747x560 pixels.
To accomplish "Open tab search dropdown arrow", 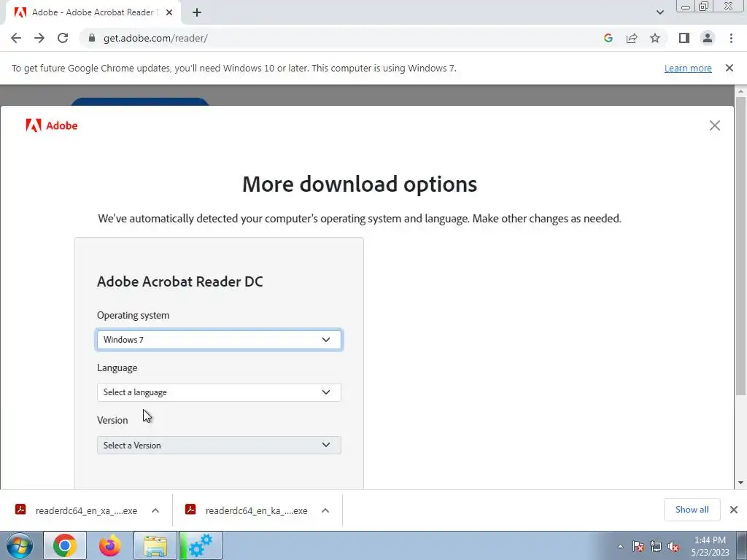I will click(x=659, y=12).
